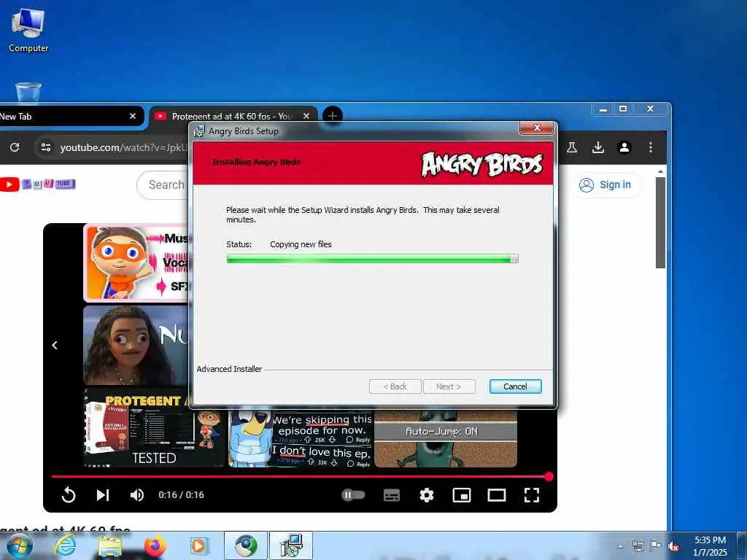Mute the YouTube player volume
The width and height of the screenshot is (747, 560).
(x=136, y=495)
